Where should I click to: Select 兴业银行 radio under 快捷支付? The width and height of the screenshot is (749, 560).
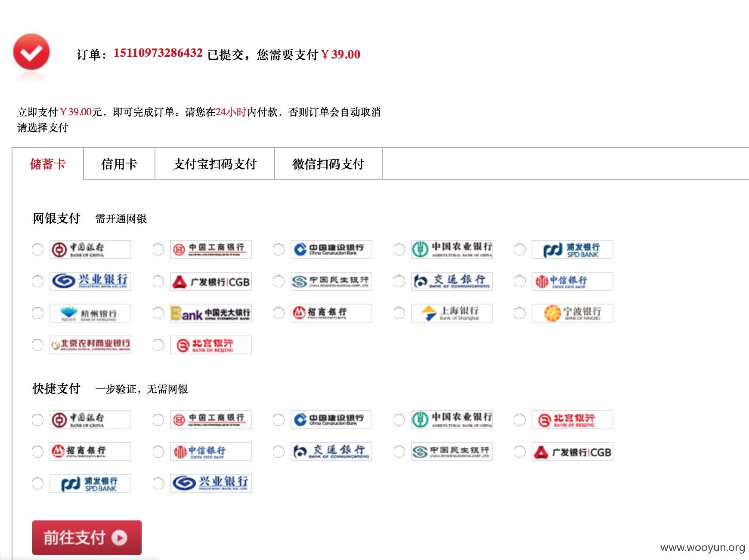click(x=158, y=483)
